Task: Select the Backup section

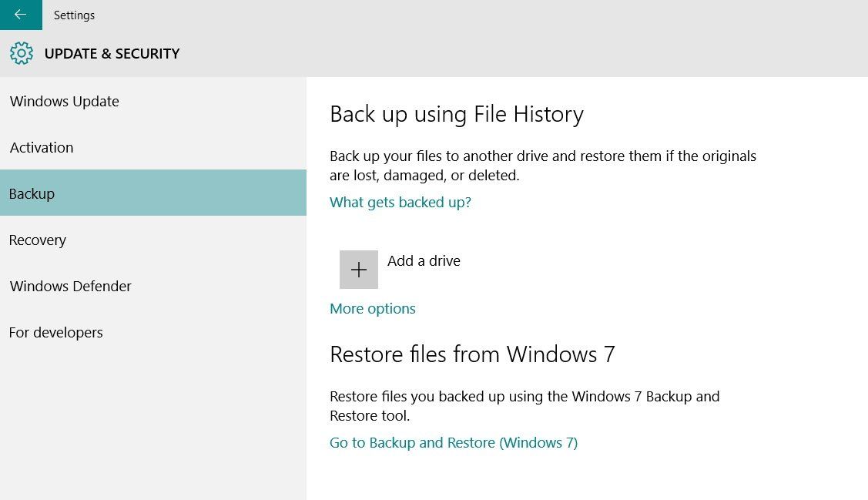Action: tap(152, 193)
